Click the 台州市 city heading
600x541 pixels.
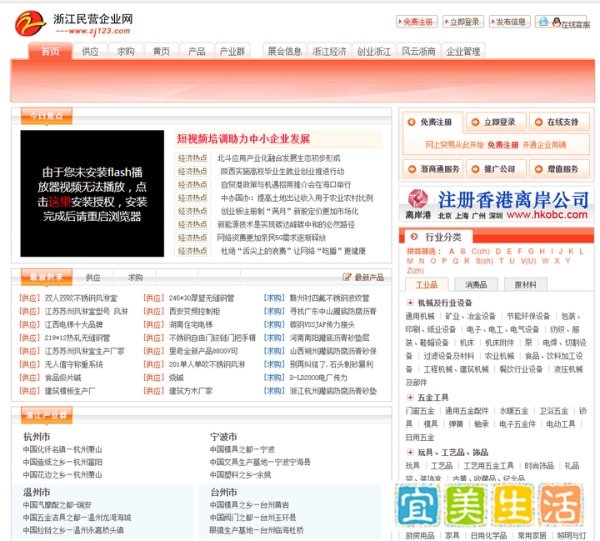point(223,492)
